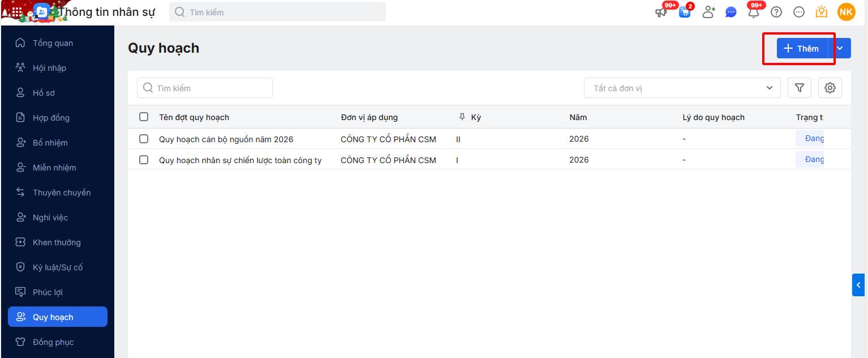Click the Thêm button
Viewport: 868px width, 358px height.
pos(802,49)
